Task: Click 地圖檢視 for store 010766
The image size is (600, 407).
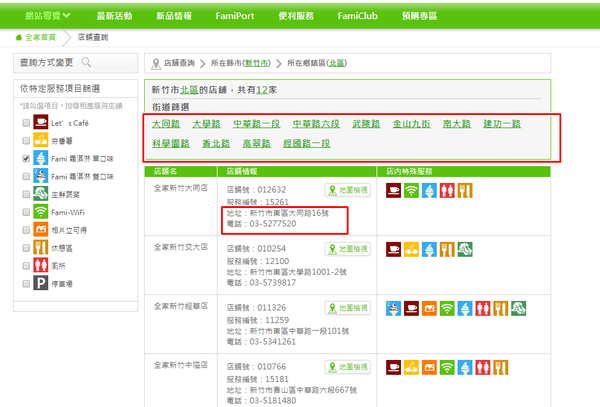Action: 348,367
